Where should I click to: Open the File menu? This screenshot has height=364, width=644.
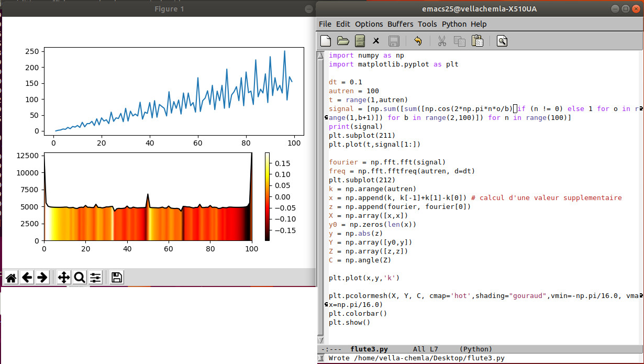pyautogui.click(x=325, y=24)
